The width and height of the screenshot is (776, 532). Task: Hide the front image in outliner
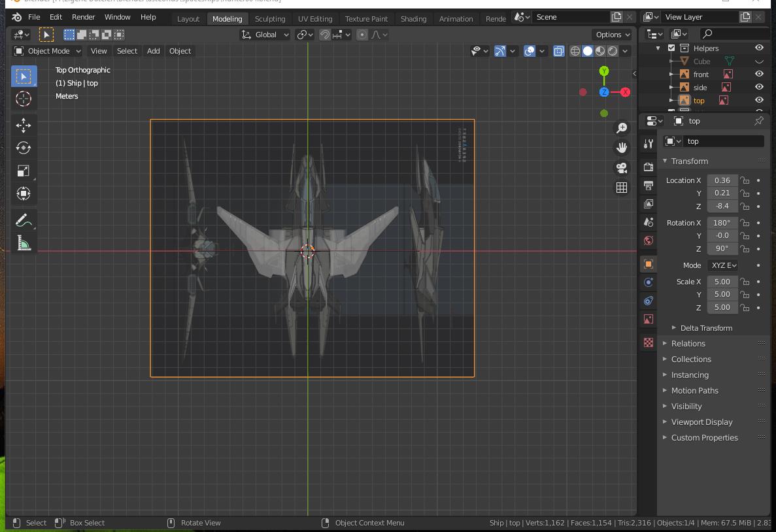tap(759, 75)
